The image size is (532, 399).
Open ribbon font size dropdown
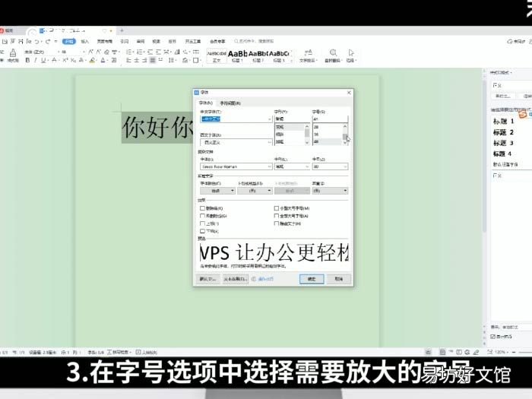[84, 52]
